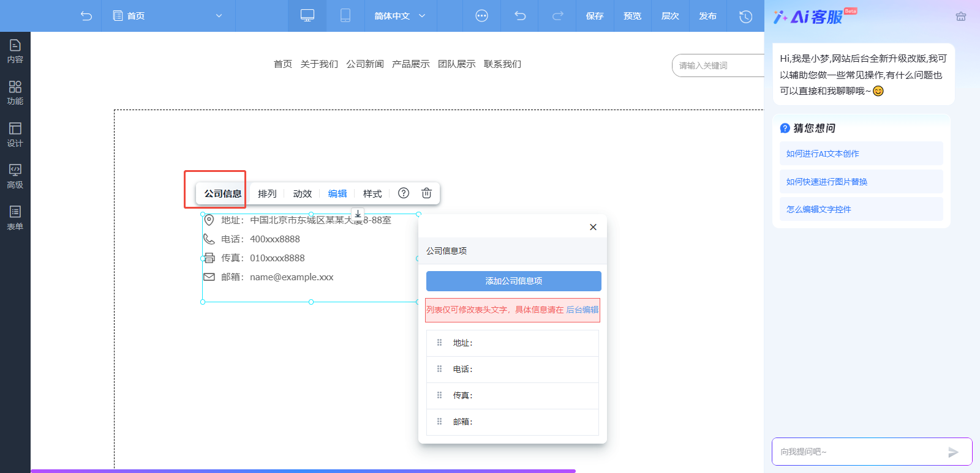Click the printer icon beside 传真
980x473 pixels.
209,258
